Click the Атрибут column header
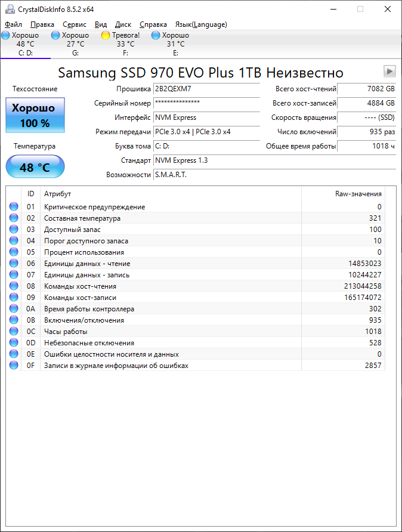Screen dimensions: 402x532 pyautogui.click(x=171, y=194)
